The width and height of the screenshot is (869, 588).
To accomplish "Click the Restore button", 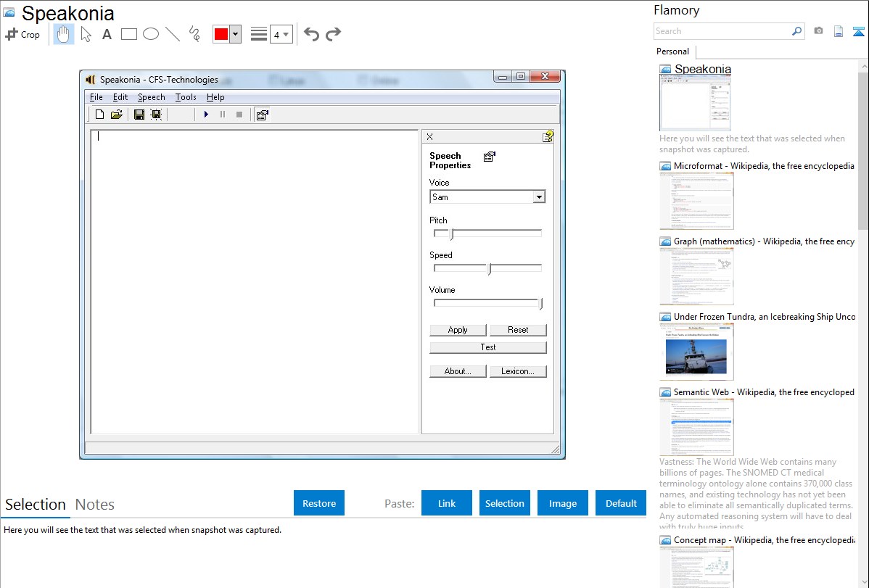I will click(x=319, y=503).
